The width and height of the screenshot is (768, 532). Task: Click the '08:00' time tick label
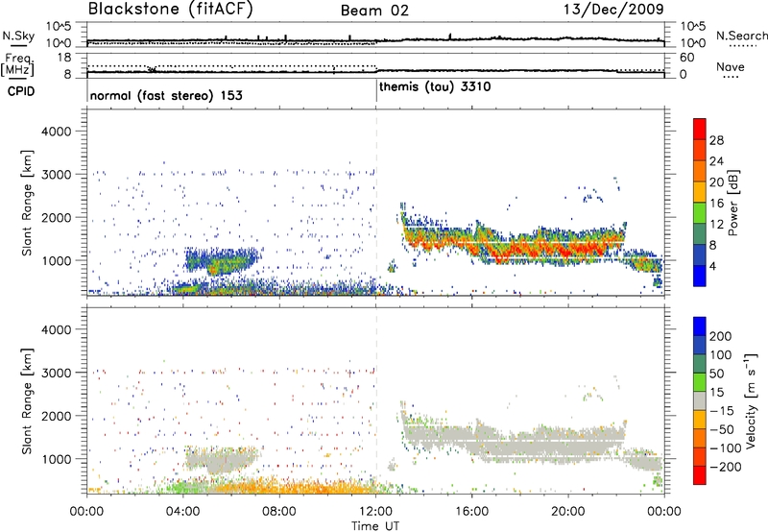pyautogui.click(x=279, y=512)
